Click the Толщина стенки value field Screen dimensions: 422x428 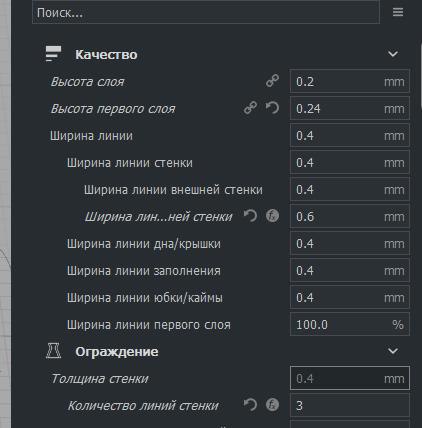coord(350,378)
